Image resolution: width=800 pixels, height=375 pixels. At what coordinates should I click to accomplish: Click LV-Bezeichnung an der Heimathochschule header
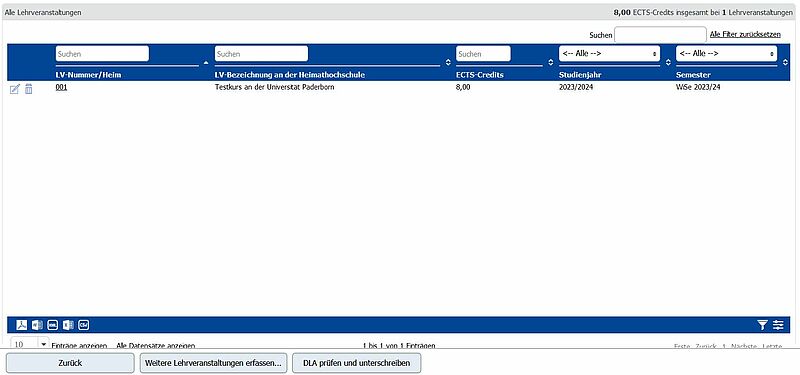290,75
